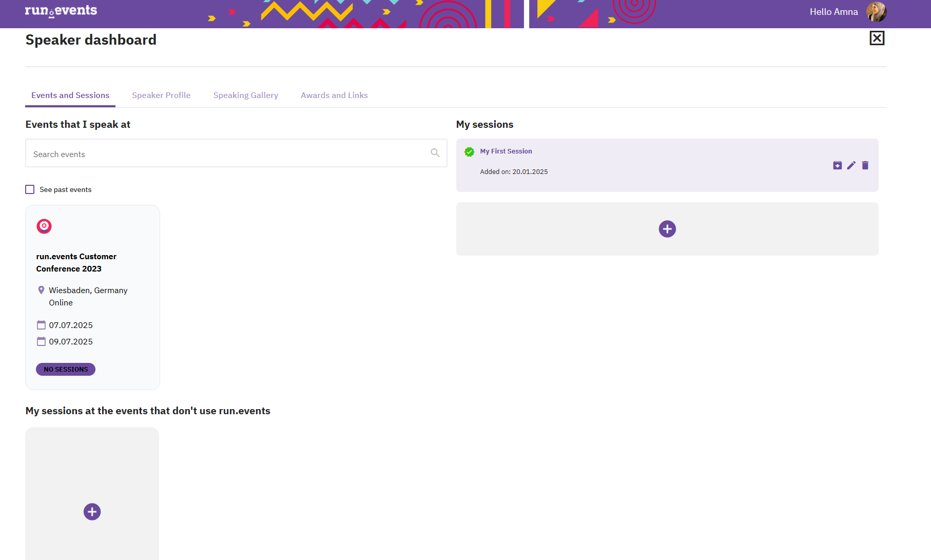
Task: Click 'My sessions at the events' heading
Action: pyautogui.click(x=148, y=411)
